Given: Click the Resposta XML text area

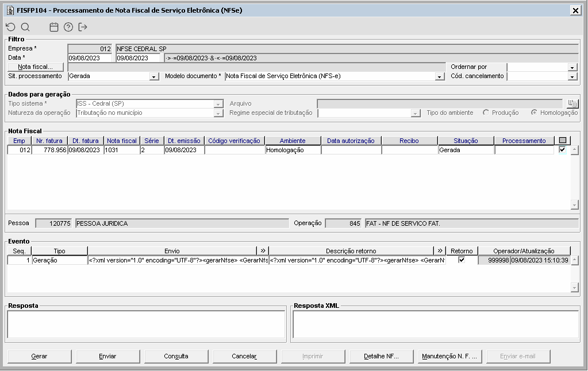Looking at the screenshot, I should click(x=436, y=324).
